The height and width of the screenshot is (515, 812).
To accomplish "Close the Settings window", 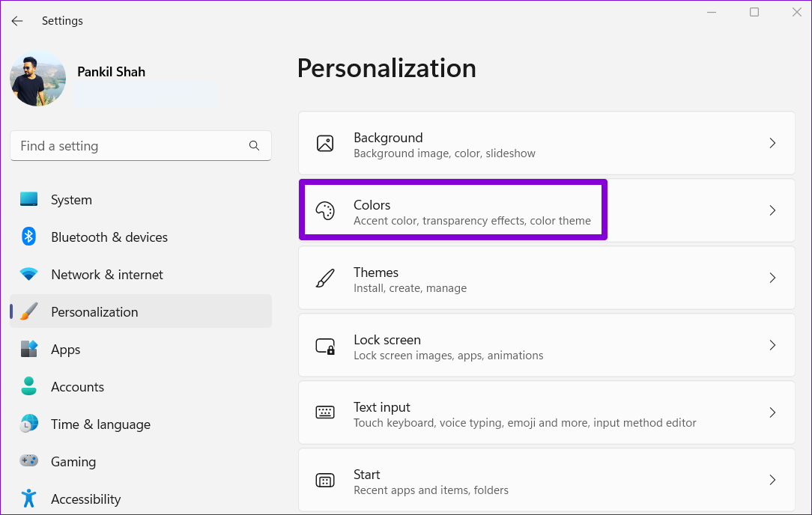I will tap(796, 12).
